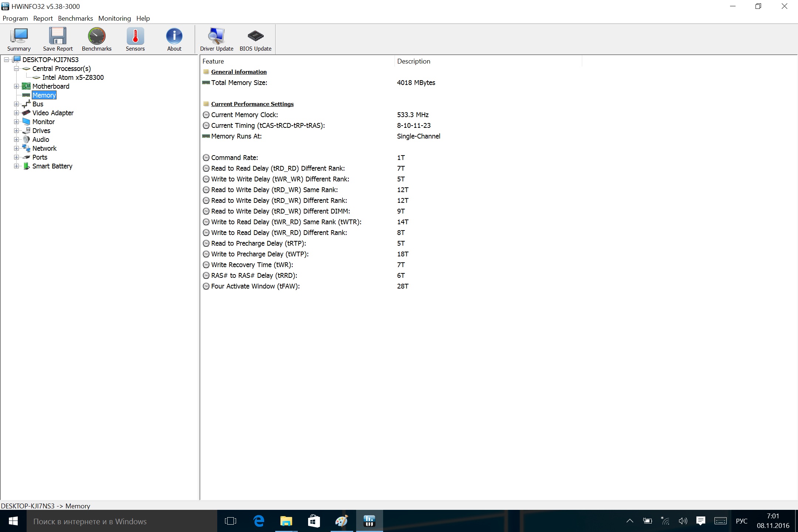Click the Feature column header
Image resolution: width=798 pixels, height=532 pixels.
click(297, 61)
